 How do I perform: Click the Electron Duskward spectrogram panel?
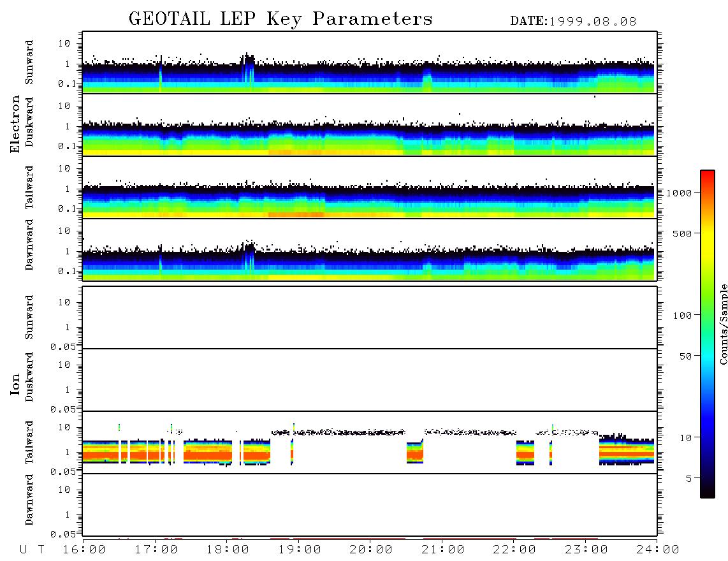pyautogui.click(x=370, y=124)
